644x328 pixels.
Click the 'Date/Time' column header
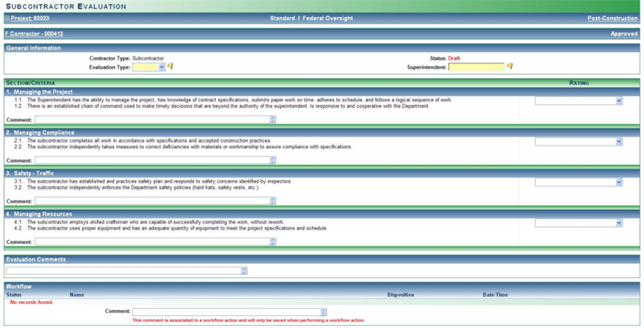point(495,295)
